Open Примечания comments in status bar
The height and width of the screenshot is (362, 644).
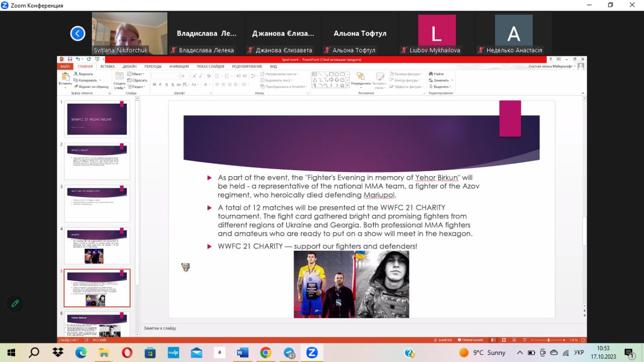pyautogui.click(x=470, y=340)
